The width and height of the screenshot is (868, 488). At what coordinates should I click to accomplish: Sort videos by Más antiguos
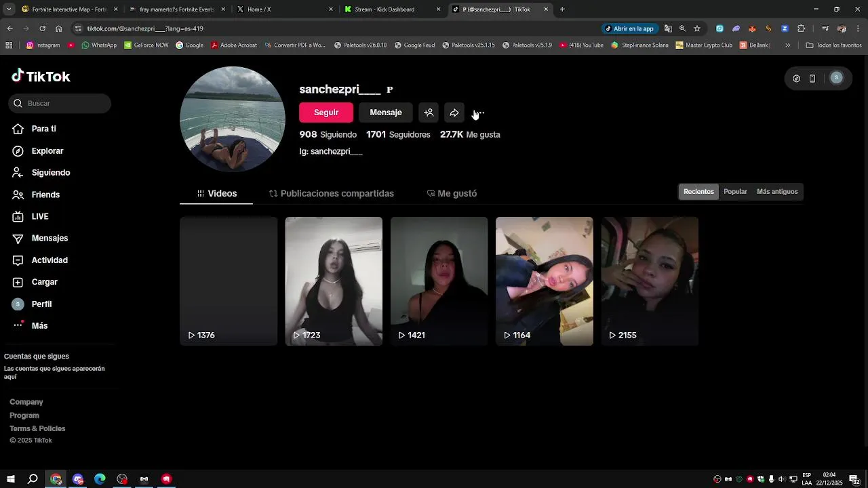pos(777,192)
